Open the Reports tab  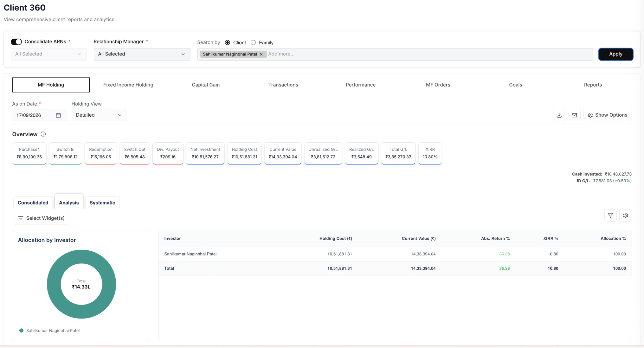[x=593, y=85]
